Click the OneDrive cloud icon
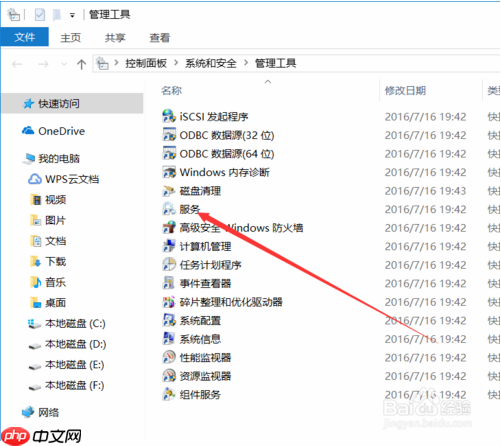This screenshot has height=446, width=501. 28,131
